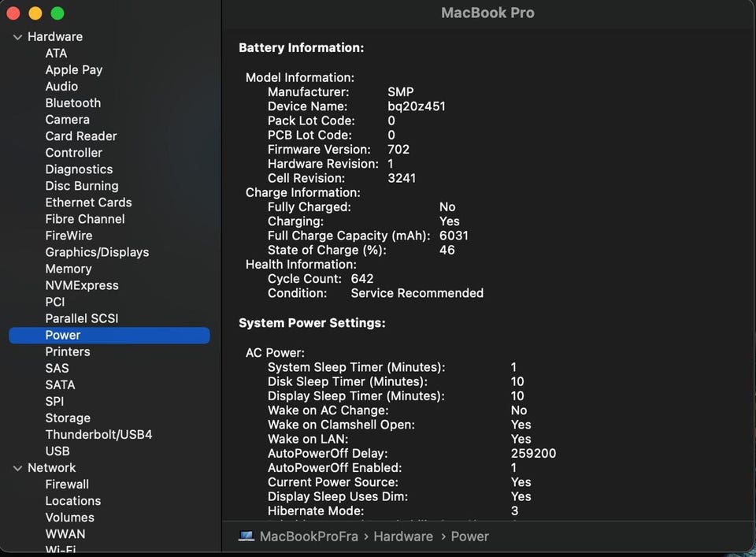
Task: View the NVMExpress details
Action: coord(82,285)
